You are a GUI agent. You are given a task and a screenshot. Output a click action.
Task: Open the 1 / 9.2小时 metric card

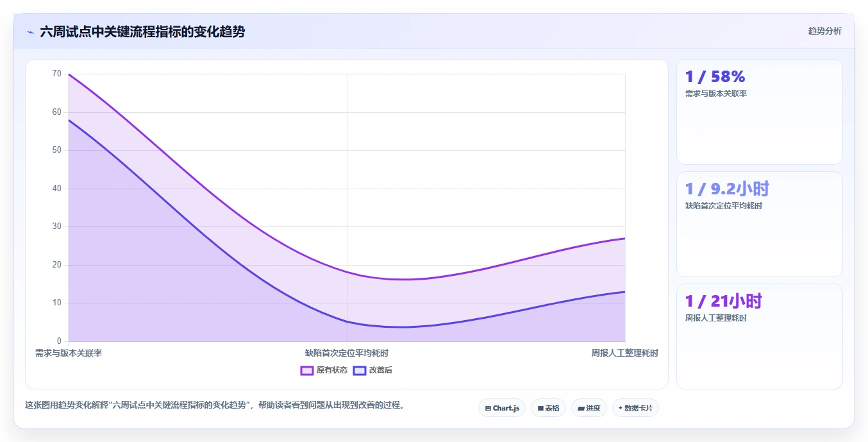click(x=760, y=224)
